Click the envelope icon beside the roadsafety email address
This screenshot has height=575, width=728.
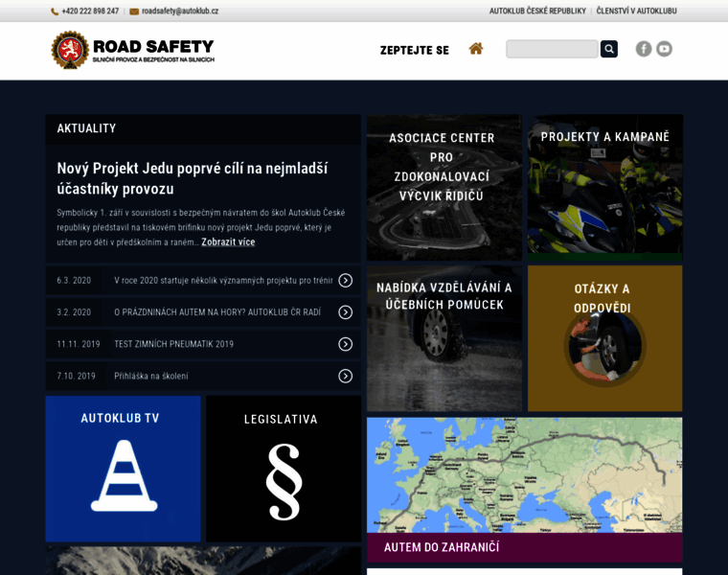click(x=134, y=11)
